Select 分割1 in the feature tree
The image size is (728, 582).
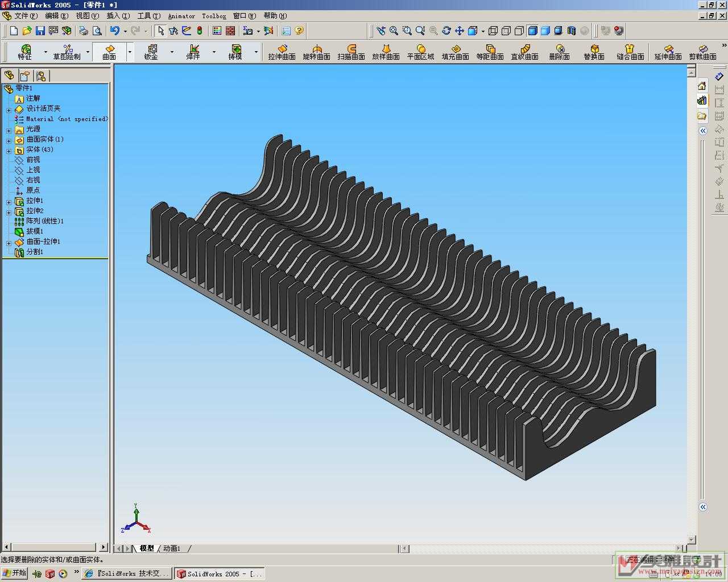34,252
